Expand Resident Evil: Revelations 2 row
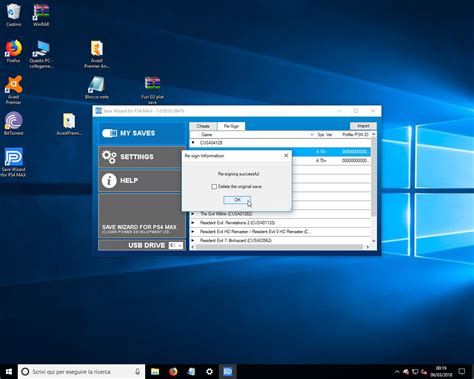The width and height of the screenshot is (474, 379). tap(193, 223)
